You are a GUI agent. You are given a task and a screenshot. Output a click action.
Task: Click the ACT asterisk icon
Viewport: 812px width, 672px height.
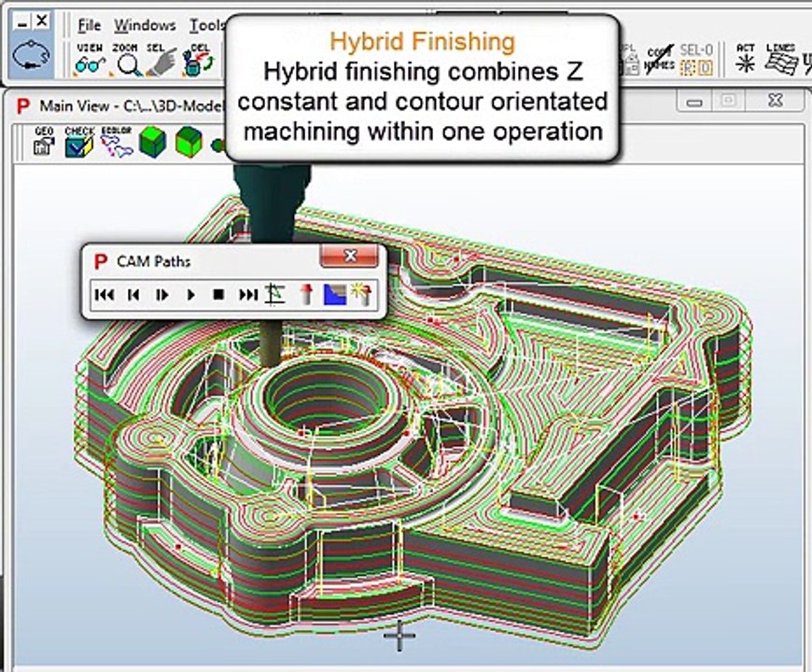click(x=746, y=60)
